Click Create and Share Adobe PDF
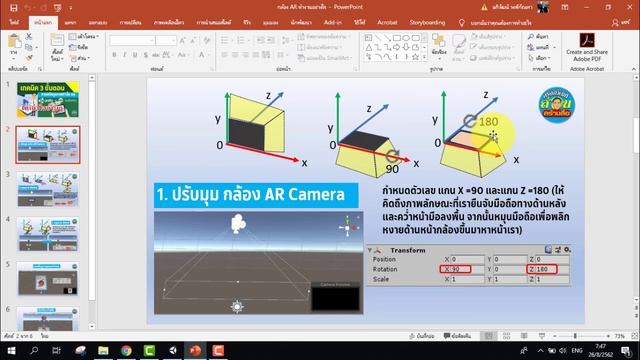This screenshot has height=360, width=640. [587, 47]
